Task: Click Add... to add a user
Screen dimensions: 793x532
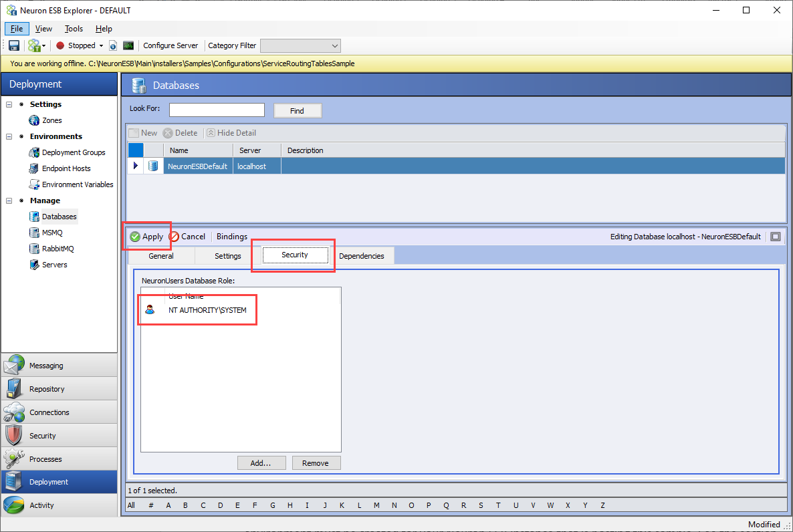Action: [x=261, y=463]
